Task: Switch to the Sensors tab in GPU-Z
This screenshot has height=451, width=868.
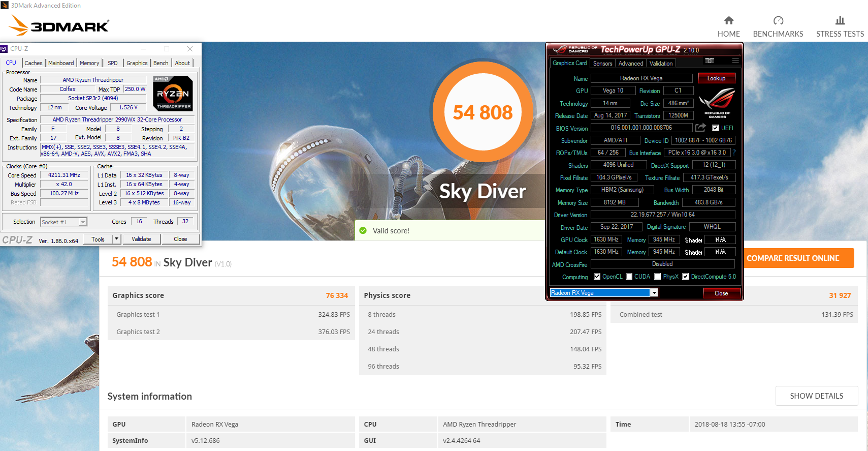Action: coord(602,64)
